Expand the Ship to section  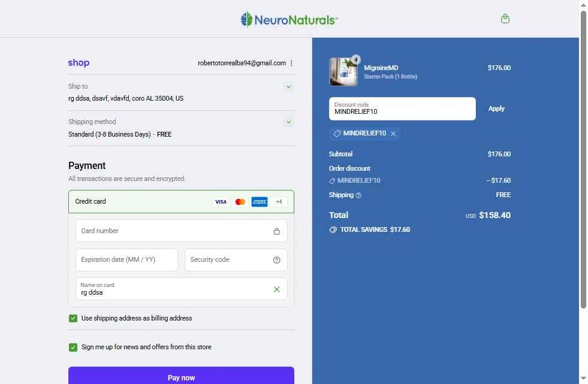pos(288,87)
